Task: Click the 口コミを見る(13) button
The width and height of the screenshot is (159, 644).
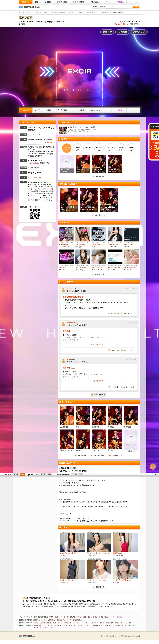Action: click(x=139, y=32)
